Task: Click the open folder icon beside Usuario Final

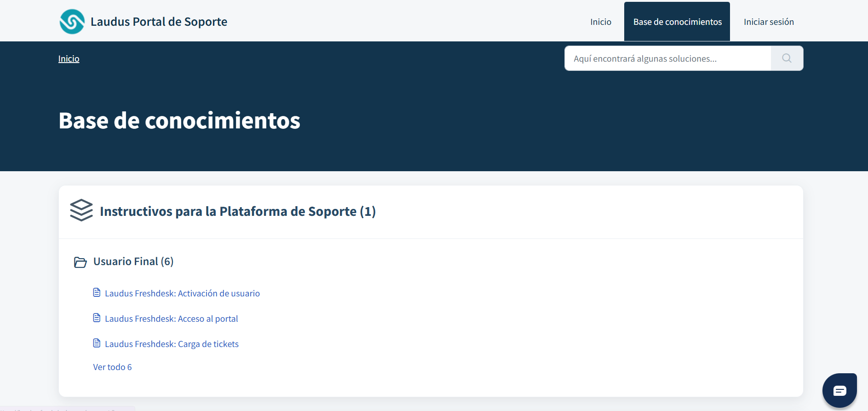Action: 80,262
